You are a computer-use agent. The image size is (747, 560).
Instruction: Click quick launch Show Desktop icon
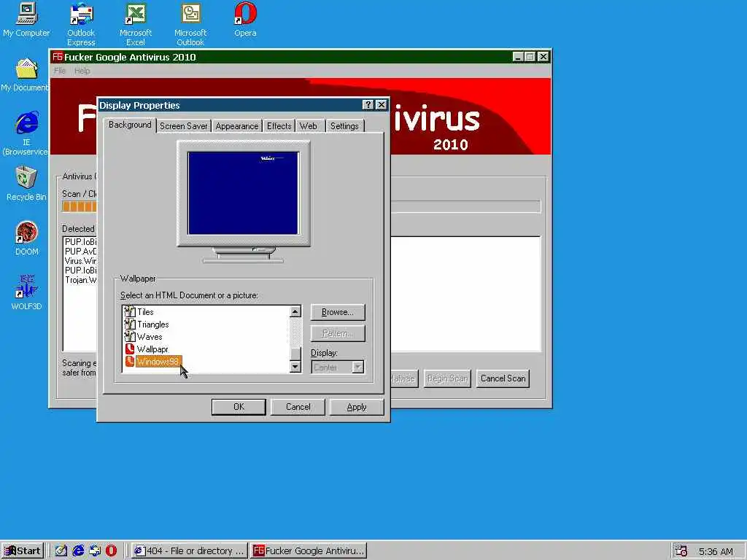coord(61,551)
